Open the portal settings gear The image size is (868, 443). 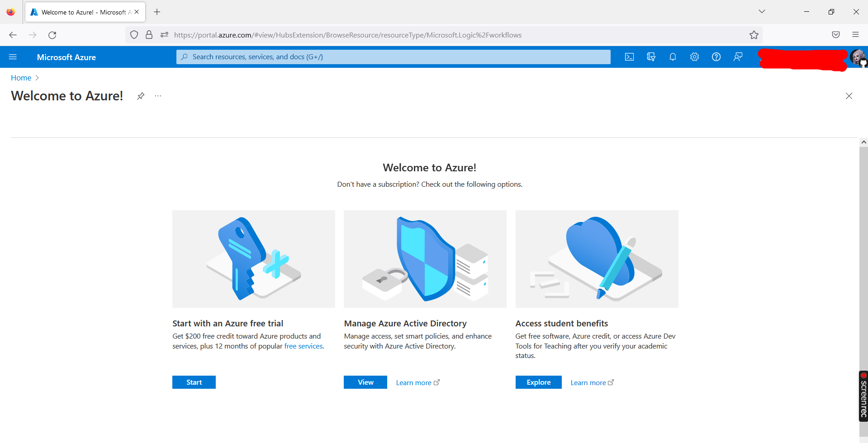[694, 57]
